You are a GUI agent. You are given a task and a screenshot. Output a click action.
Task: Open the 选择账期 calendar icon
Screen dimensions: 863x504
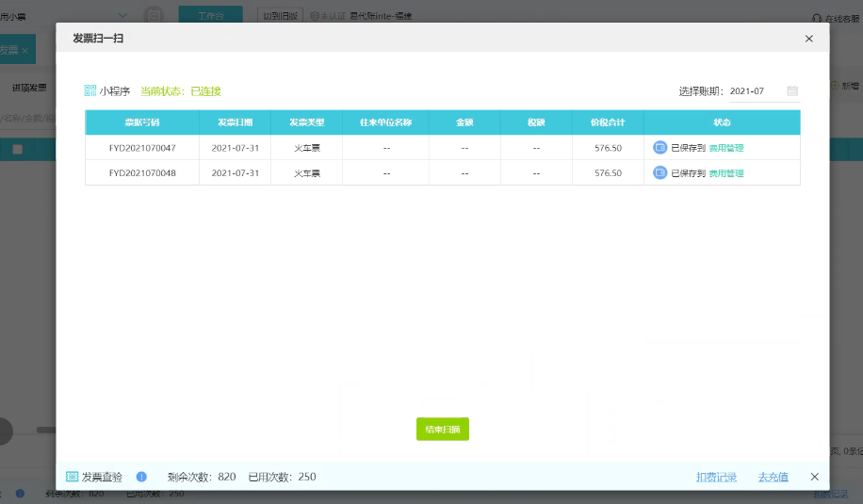792,90
